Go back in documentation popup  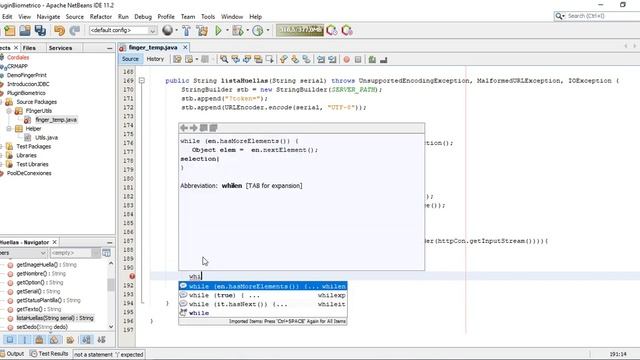click(x=184, y=128)
